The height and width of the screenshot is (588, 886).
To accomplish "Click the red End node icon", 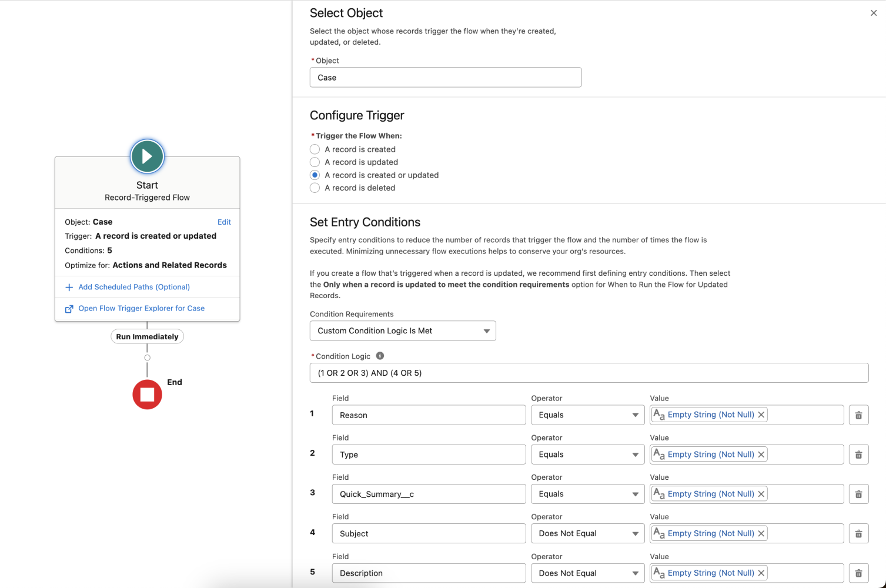I will 147,394.
